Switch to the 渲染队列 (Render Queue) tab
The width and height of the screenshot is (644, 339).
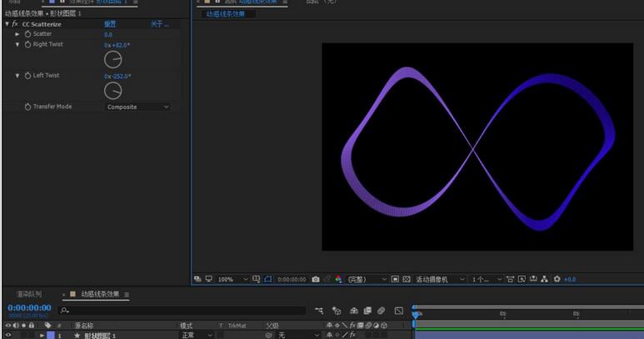coord(28,294)
